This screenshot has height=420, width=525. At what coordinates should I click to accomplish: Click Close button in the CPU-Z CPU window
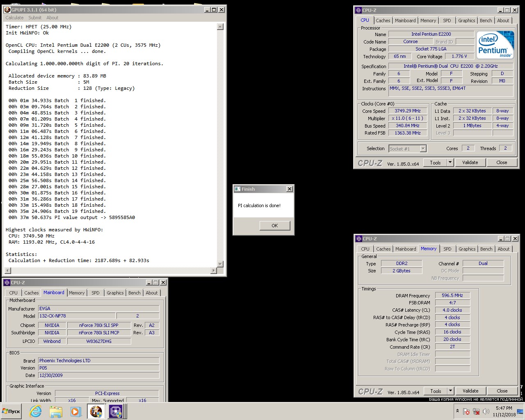pyautogui.click(x=502, y=162)
